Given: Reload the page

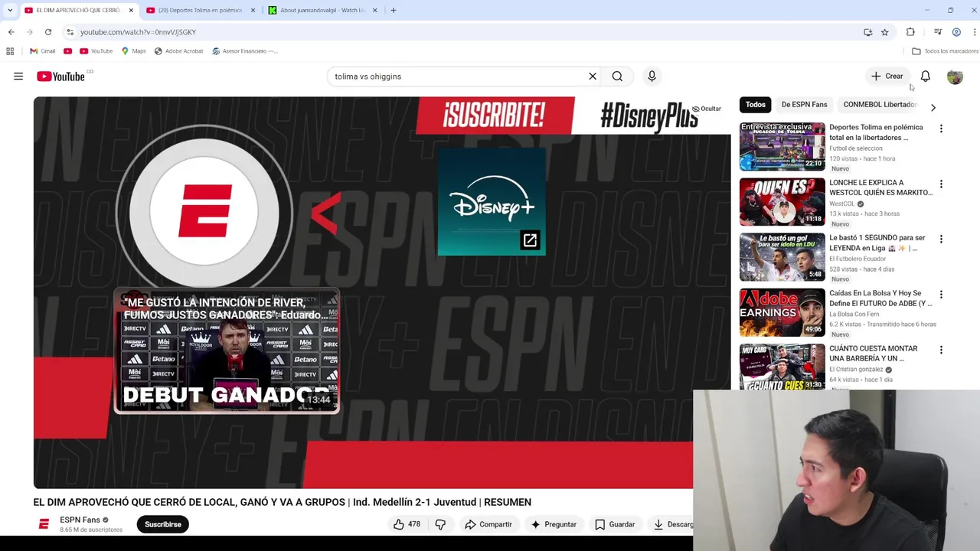Looking at the screenshot, I should [x=47, y=32].
